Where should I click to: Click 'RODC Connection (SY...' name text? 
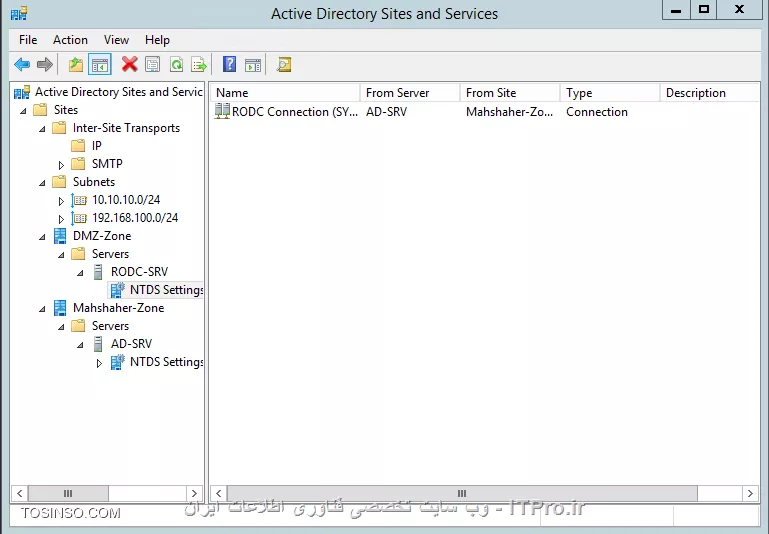[x=295, y=112]
